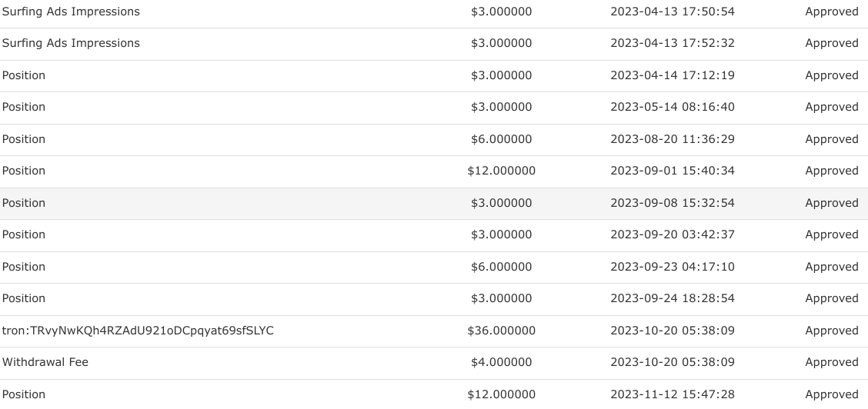Click the $36.000000 amount
This screenshot has width=868, height=409.
coord(501,331)
